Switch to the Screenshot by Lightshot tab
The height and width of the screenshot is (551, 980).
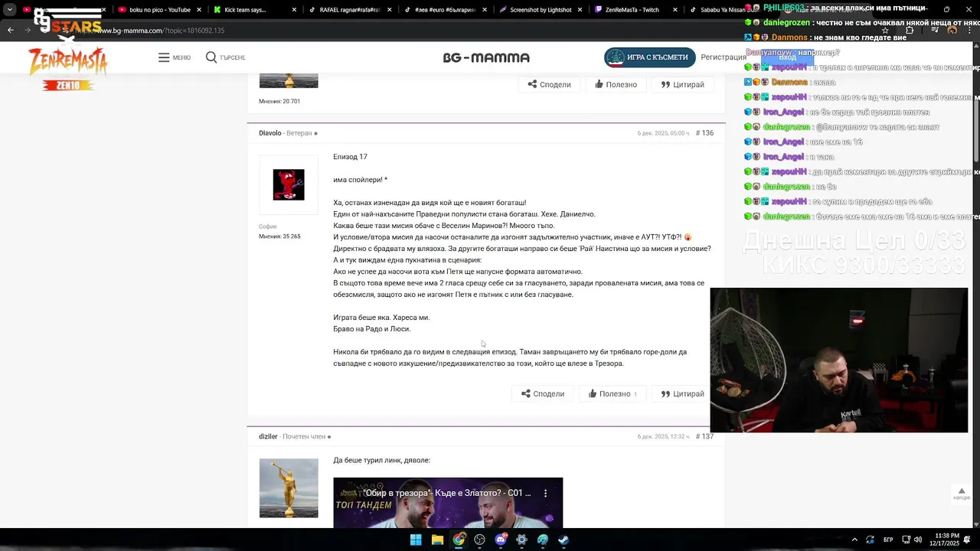pyautogui.click(x=540, y=10)
